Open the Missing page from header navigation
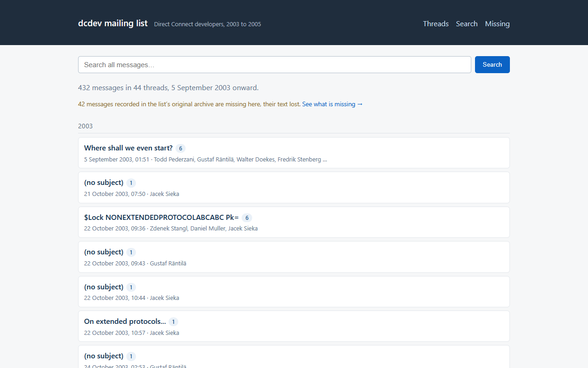This screenshot has height=368, width=588. pyautogui.click(x=498, y=24)
